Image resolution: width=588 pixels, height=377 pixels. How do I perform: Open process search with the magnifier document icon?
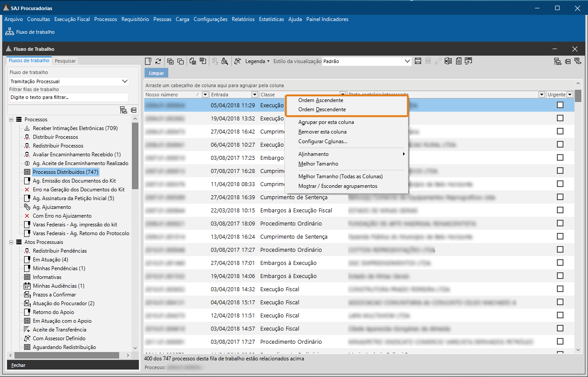click(225, 61)
